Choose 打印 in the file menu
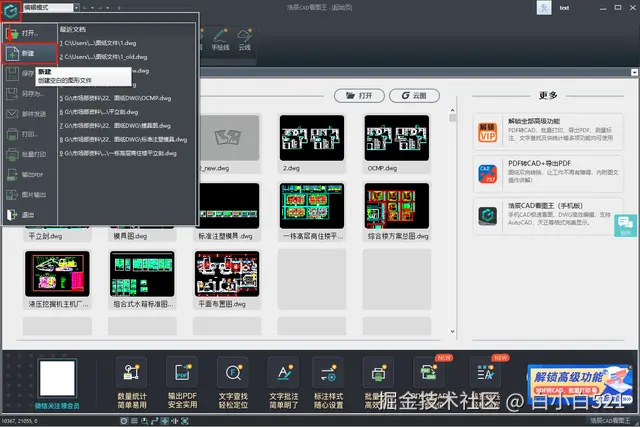This screenshot has height=427, width=640. tap(30, 134)
